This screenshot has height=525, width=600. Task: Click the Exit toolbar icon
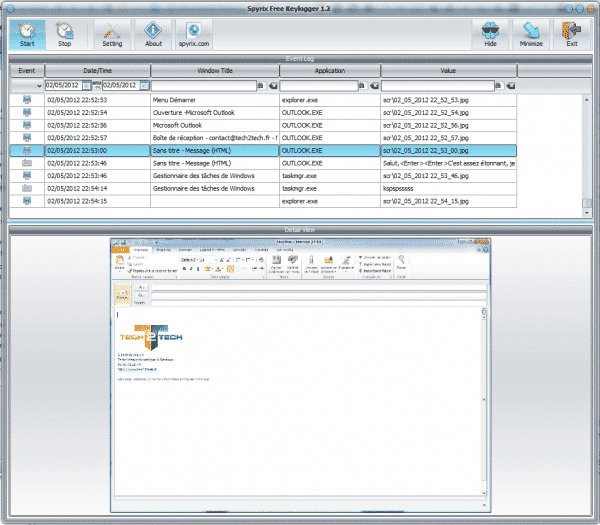coord(572,33)
